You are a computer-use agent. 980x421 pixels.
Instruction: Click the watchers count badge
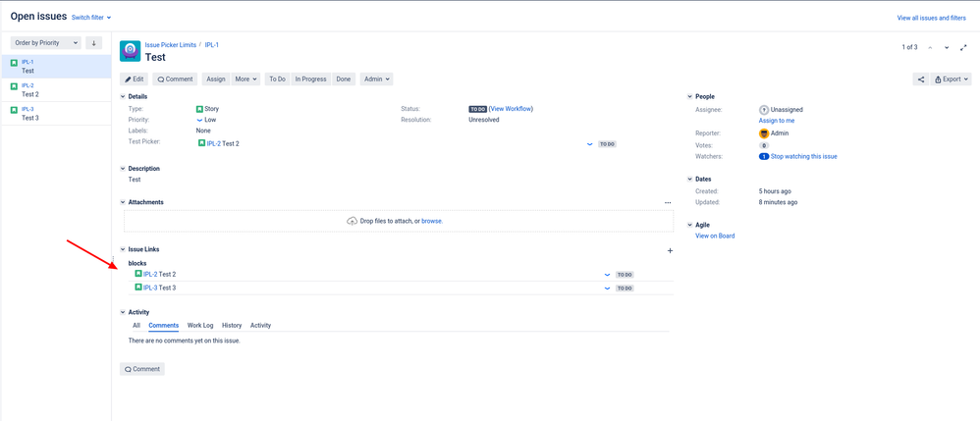764,157
